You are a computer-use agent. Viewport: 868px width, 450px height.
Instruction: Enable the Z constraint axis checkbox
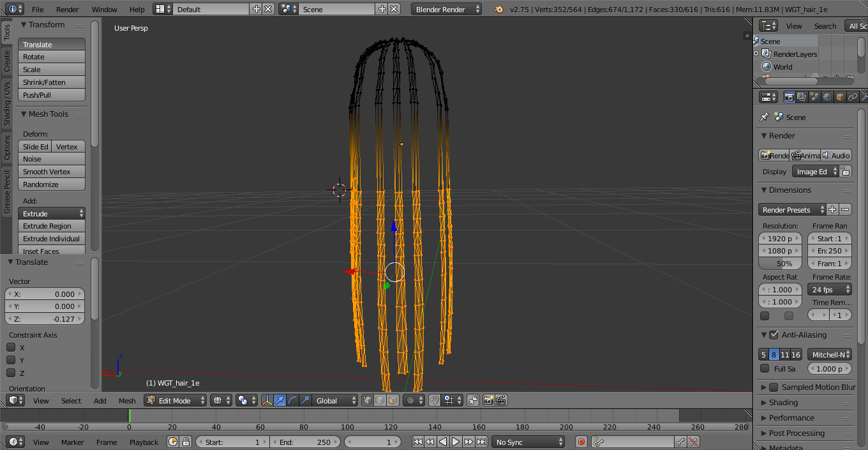(11, 373)
